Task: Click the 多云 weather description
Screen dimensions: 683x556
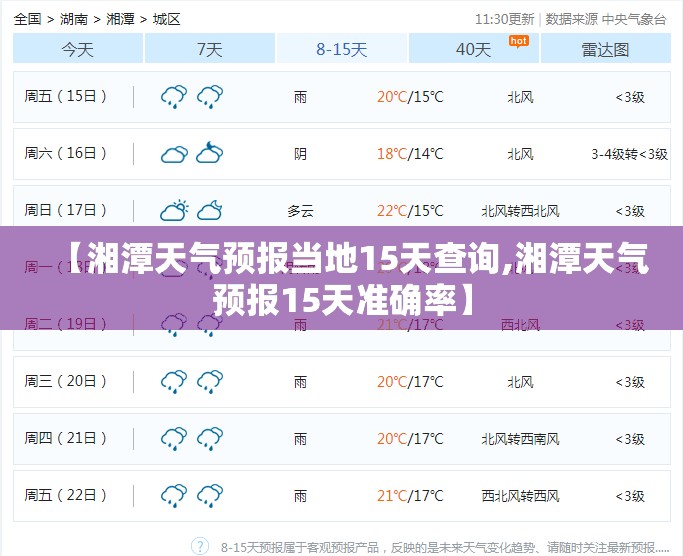Action: [x=300, y=211]
